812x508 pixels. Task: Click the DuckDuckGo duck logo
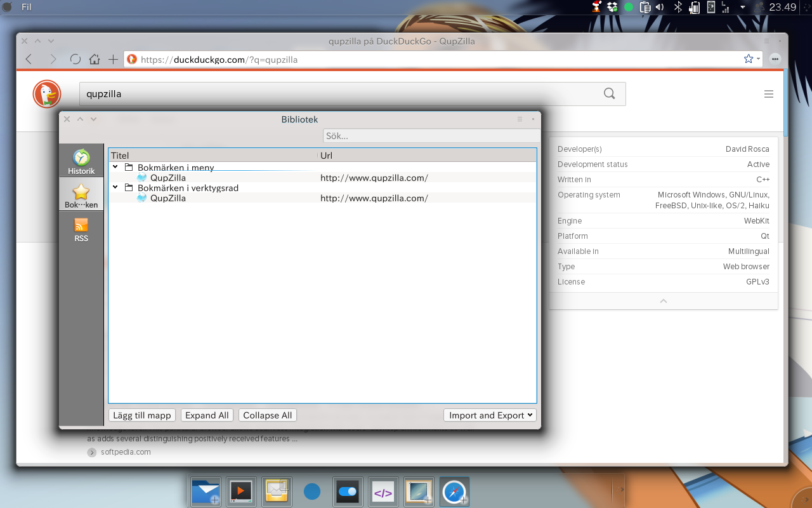coord(47,94)
